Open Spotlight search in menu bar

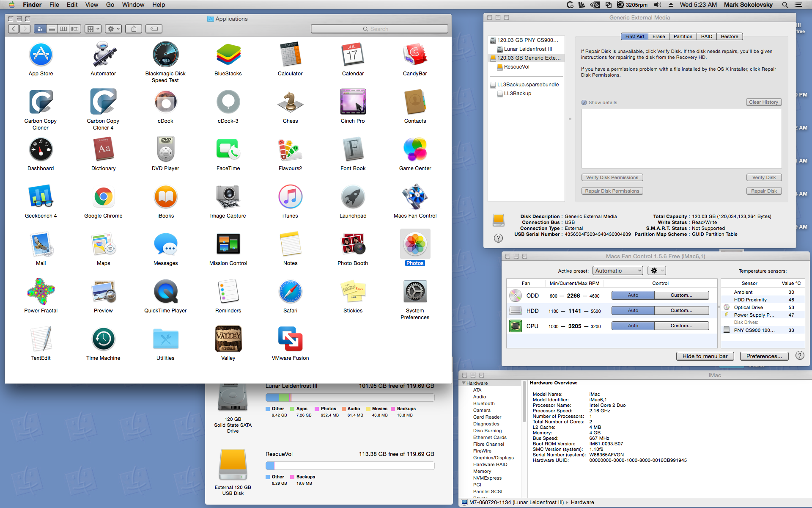(x=785, y=5)
